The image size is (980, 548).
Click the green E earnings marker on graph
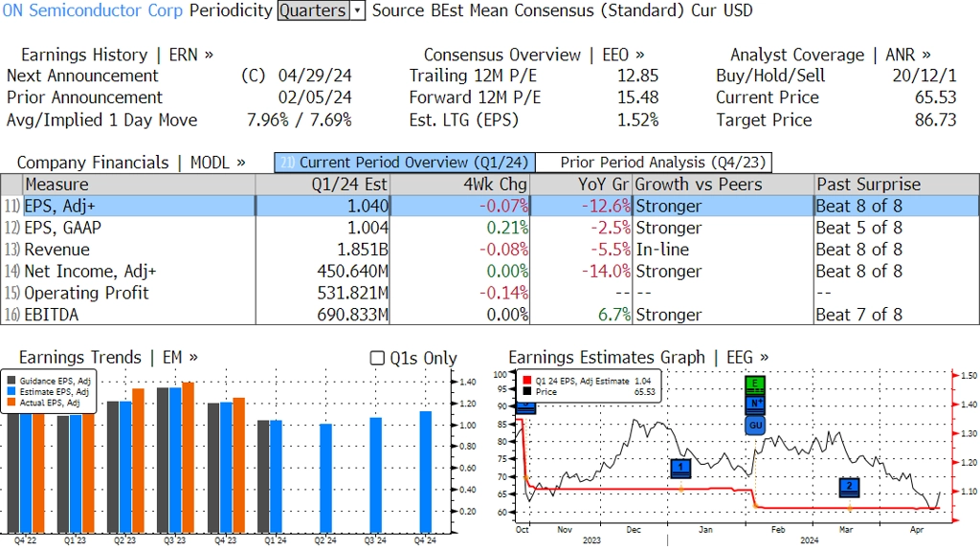[755, 384]
